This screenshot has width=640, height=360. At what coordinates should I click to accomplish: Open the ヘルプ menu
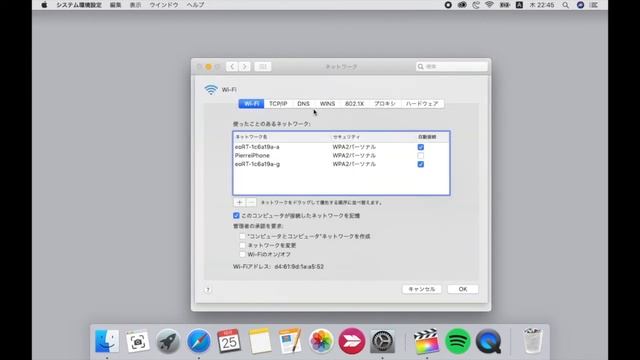tap(195, 5)
